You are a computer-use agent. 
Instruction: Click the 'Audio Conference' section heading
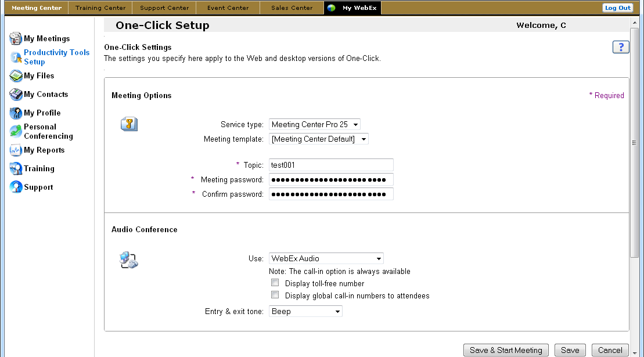[x=145, y=230]
